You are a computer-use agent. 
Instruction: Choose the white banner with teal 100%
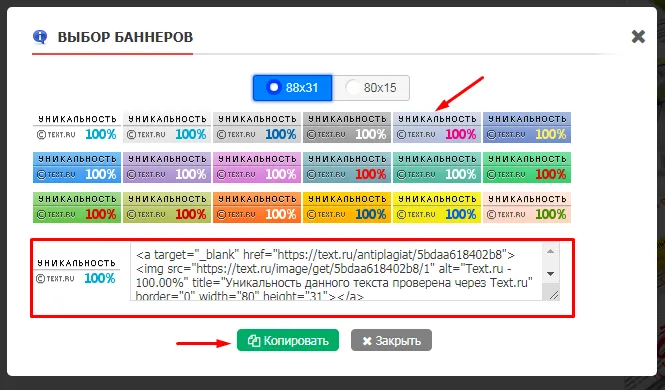click(77, 128)
